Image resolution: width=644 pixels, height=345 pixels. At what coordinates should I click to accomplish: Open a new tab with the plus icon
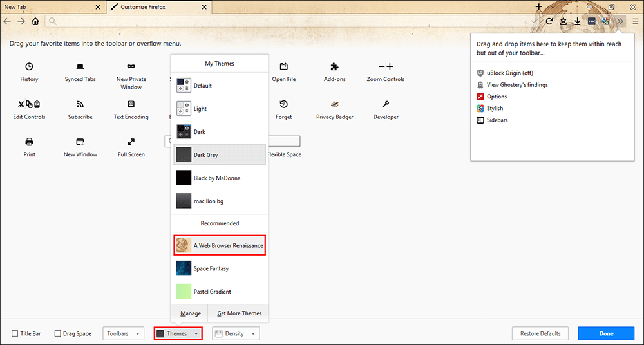click(x=539, y=6)
